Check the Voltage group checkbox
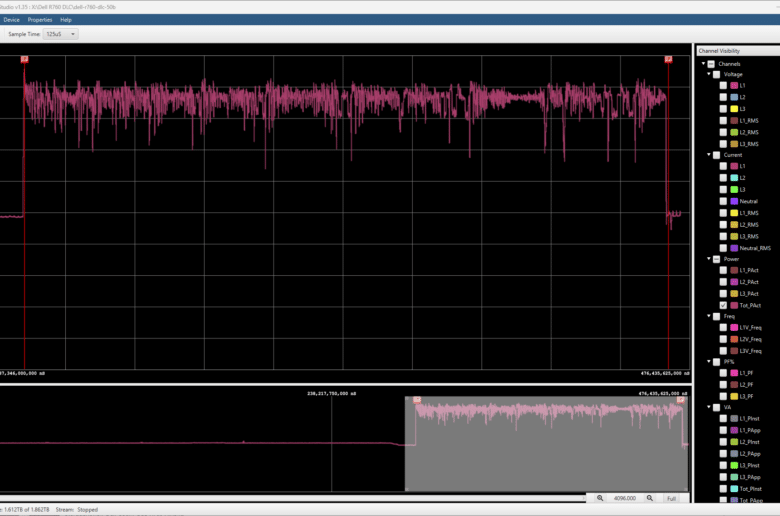This screenshot has width=780, height=516. tap(717, 74)
